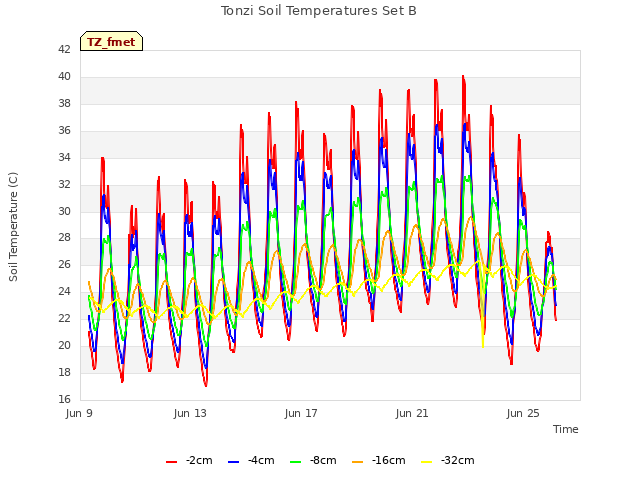Image resolution: width=640 pixels, height=480 pixels.
Task: Click the 20 y-axis tick label
Action: click(64, 345)
